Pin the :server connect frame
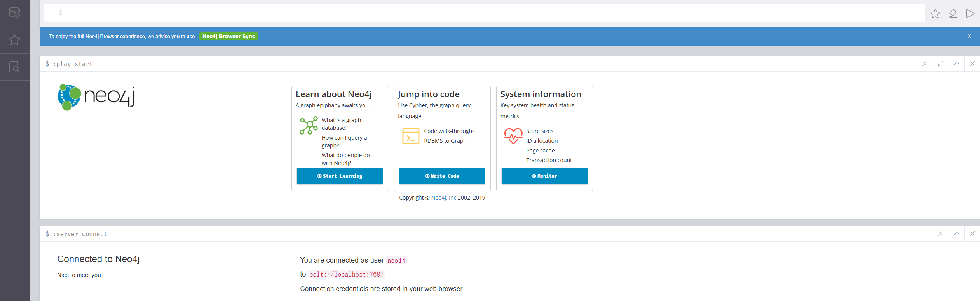The height and width of the screenshot is (301, 980). coord(941,233)
